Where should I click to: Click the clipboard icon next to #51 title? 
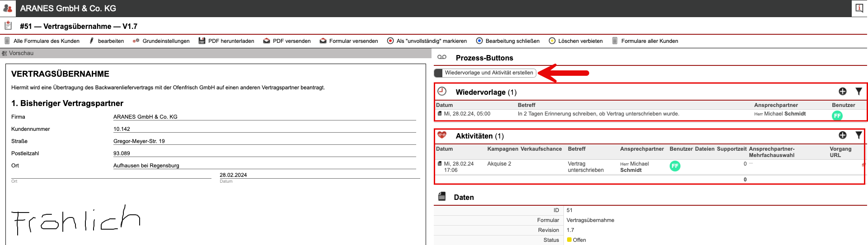tap(8, 26)
